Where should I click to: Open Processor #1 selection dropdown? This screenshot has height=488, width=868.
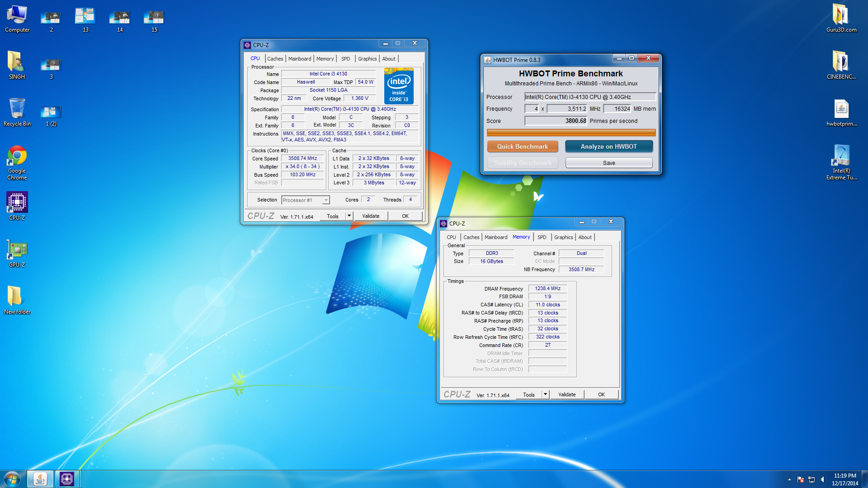coord(306,200)
